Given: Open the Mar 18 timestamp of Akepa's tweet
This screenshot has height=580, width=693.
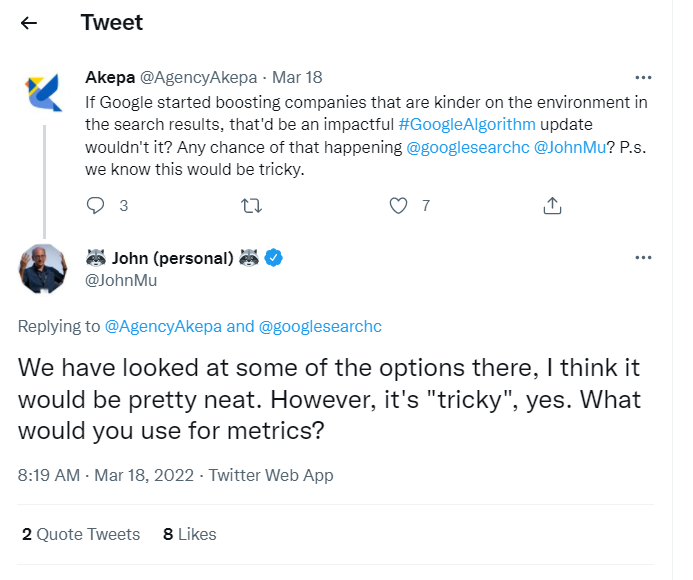Looking at the screenshot, I should click(297, 77).
